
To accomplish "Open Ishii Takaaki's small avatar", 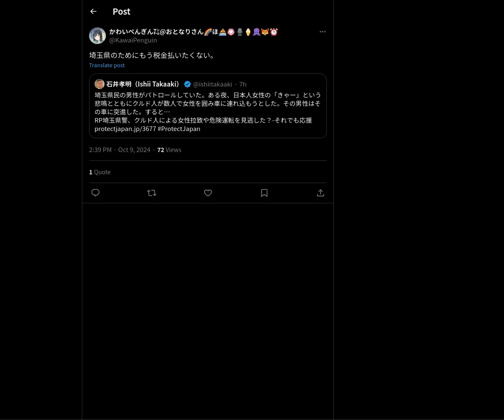I will [x=100, y=84].
